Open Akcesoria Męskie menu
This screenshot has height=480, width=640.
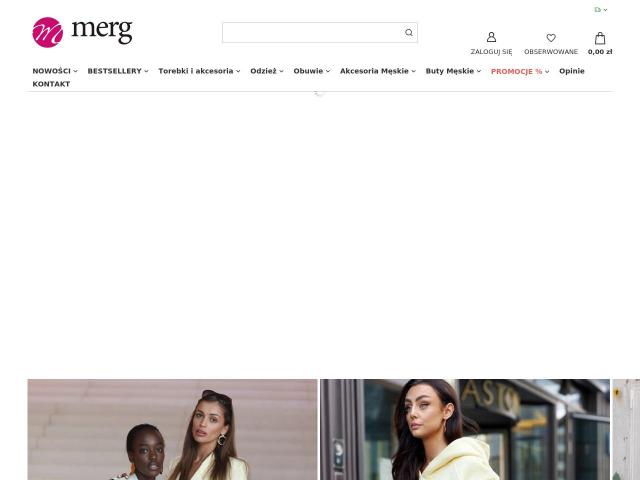click(378, 71)
